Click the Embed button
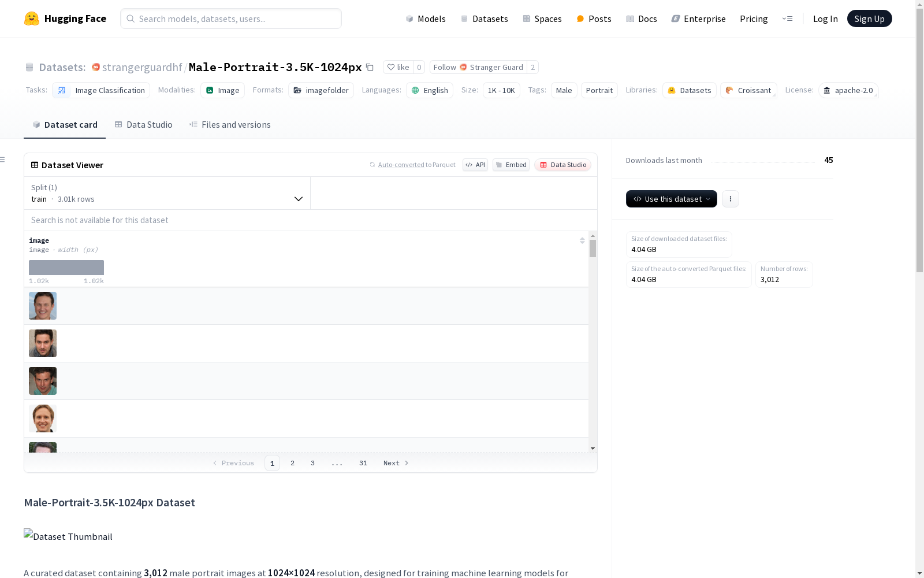Screen dimensions: 924x578 [511, 165]
